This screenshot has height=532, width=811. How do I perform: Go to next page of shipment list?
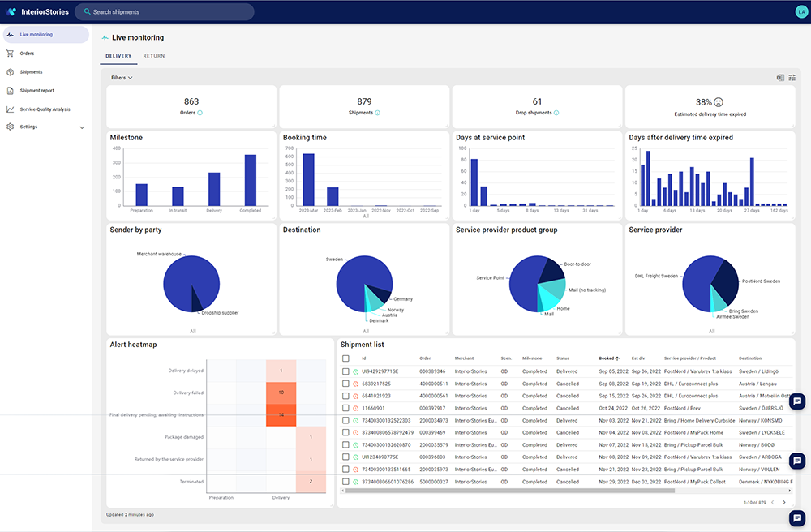(x=784, y=503)
